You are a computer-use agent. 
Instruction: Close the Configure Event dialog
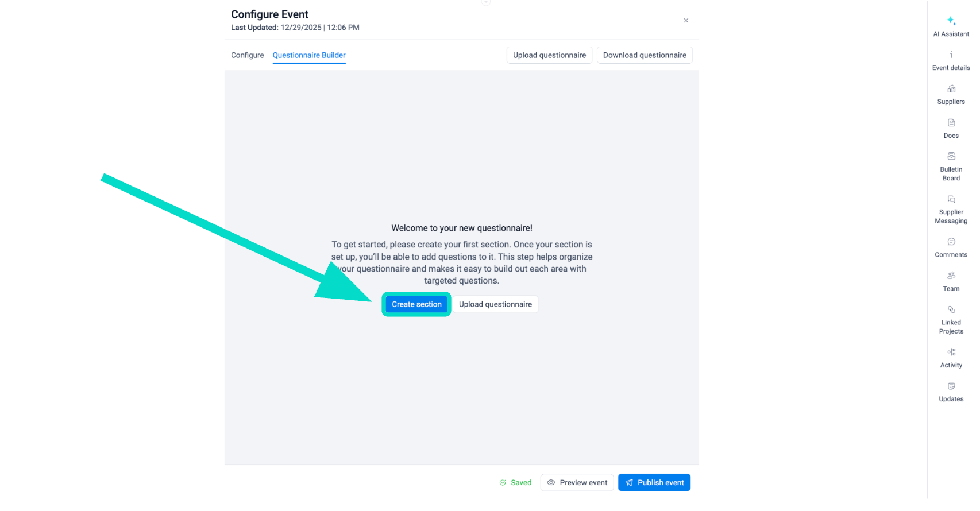pyautogui.click(x=686, y=21)
